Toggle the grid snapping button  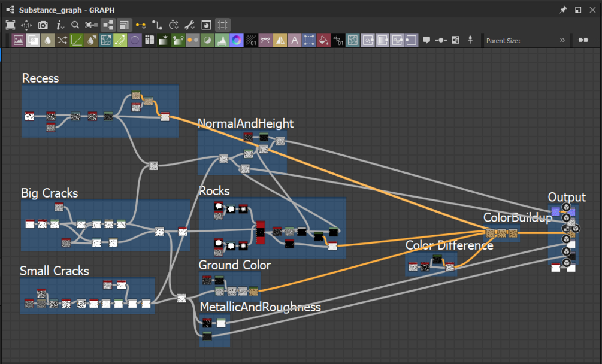[223, 25]
